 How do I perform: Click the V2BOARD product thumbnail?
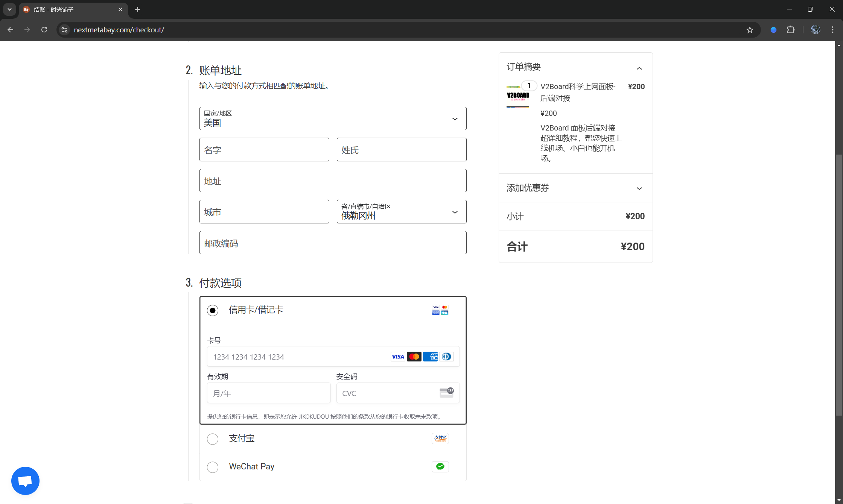(x=518, y=97)
